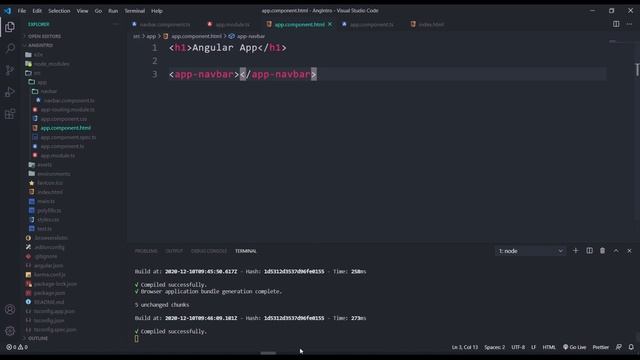The width and height of the screenshot is (640, 360).
Task: Open the Source Control view
Action: click(x=10, y=70)
